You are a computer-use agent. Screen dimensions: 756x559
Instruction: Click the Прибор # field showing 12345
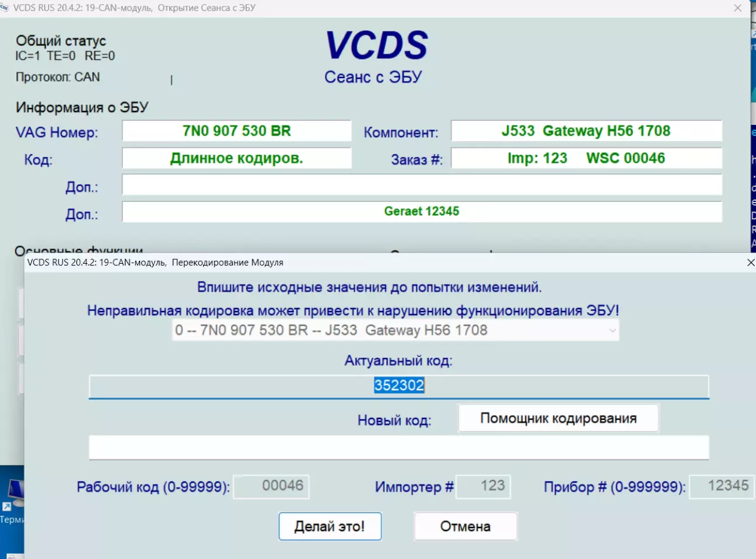721,486
